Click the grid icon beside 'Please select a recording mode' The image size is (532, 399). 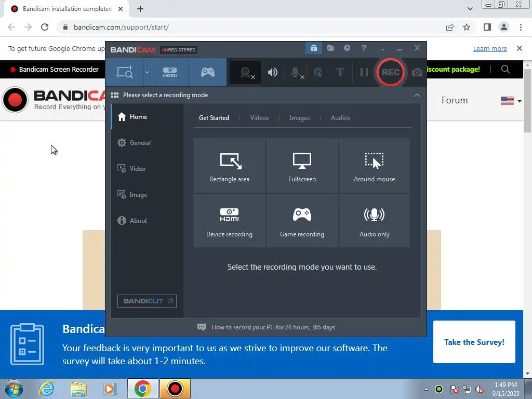pos(115,95)
